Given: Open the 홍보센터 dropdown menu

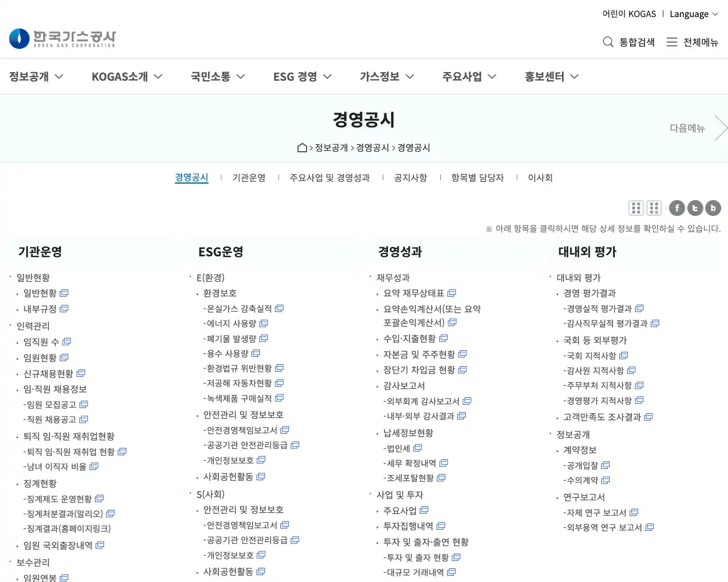Looking at the screenshot, I should point(552,77).
